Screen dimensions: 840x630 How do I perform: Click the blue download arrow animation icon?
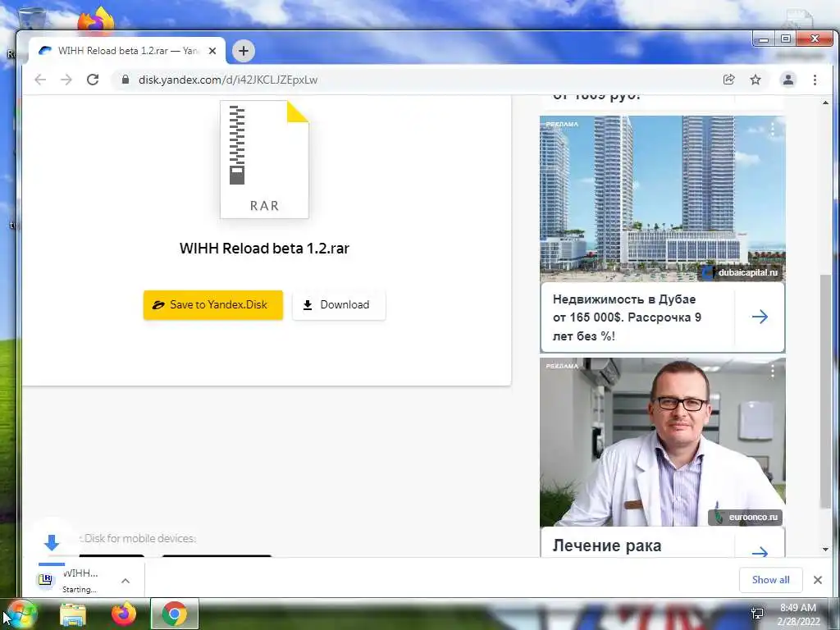click(x=52, y=542)
